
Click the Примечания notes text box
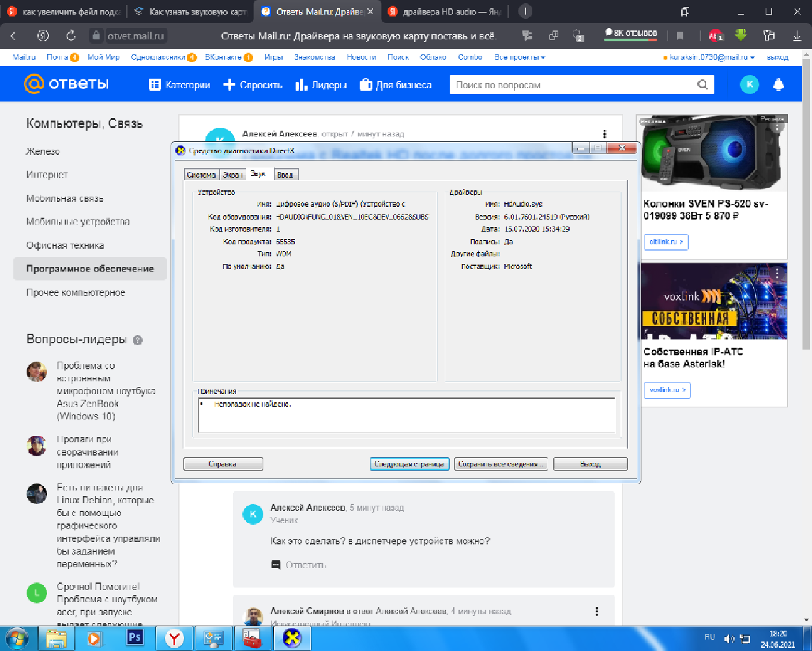tap(407, 416)
